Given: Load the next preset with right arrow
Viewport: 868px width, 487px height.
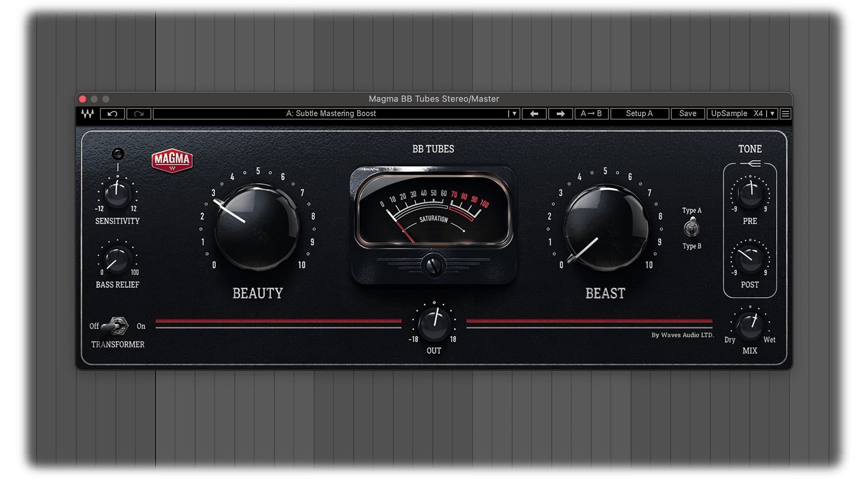Looking at the screenshot, I should pos(560,113).
